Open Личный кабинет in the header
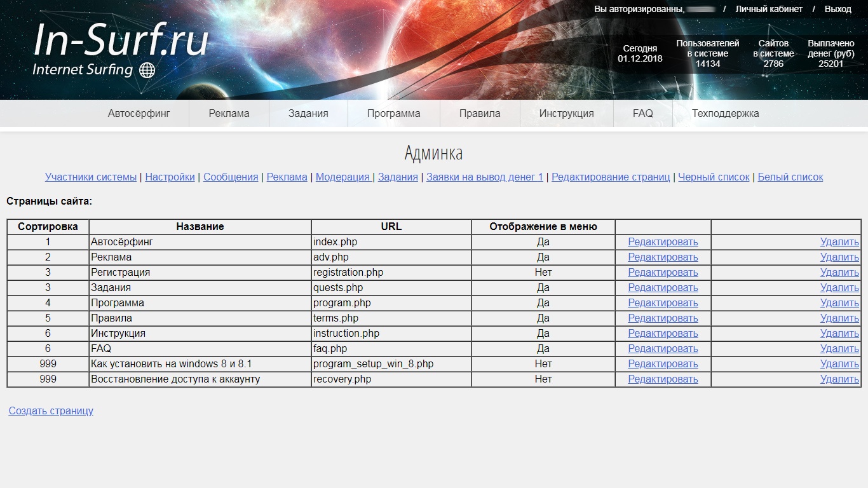 (769, 9)
